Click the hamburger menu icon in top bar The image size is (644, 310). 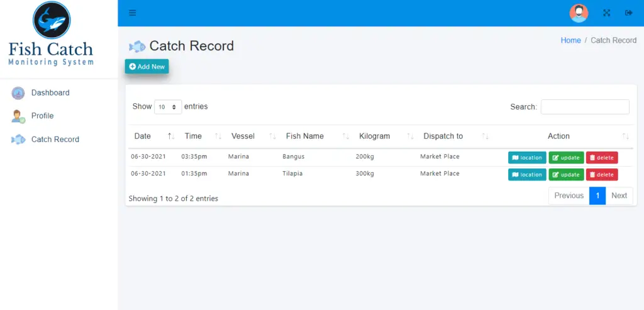132,13
